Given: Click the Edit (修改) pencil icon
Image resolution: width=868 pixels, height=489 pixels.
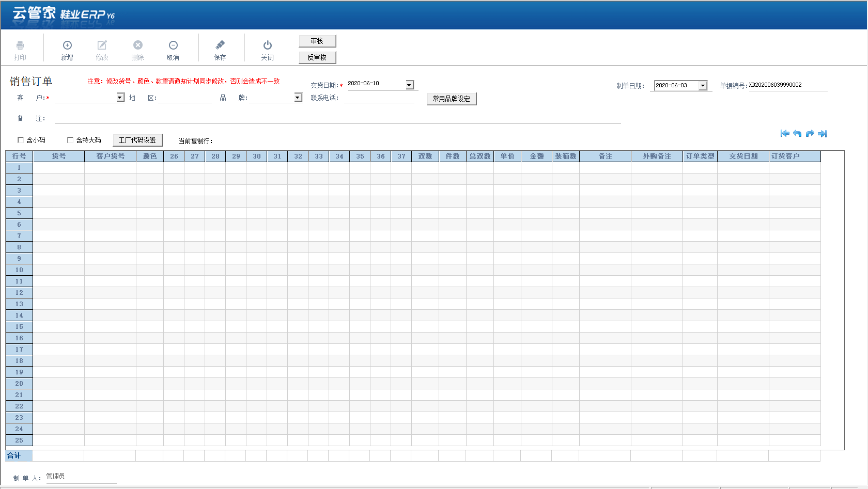Looking at the screenshot, I should pos(102,45).
